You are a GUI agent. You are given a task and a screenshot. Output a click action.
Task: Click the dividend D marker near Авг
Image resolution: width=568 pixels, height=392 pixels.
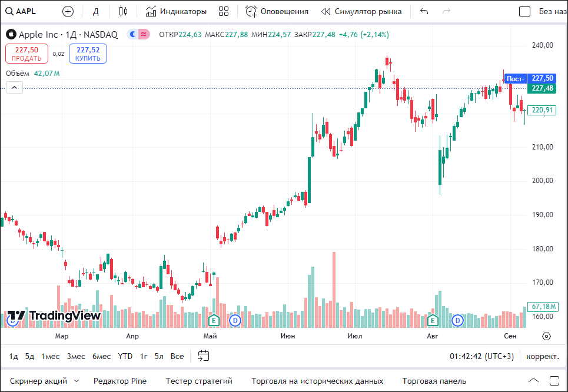click(x=458, y=320)
